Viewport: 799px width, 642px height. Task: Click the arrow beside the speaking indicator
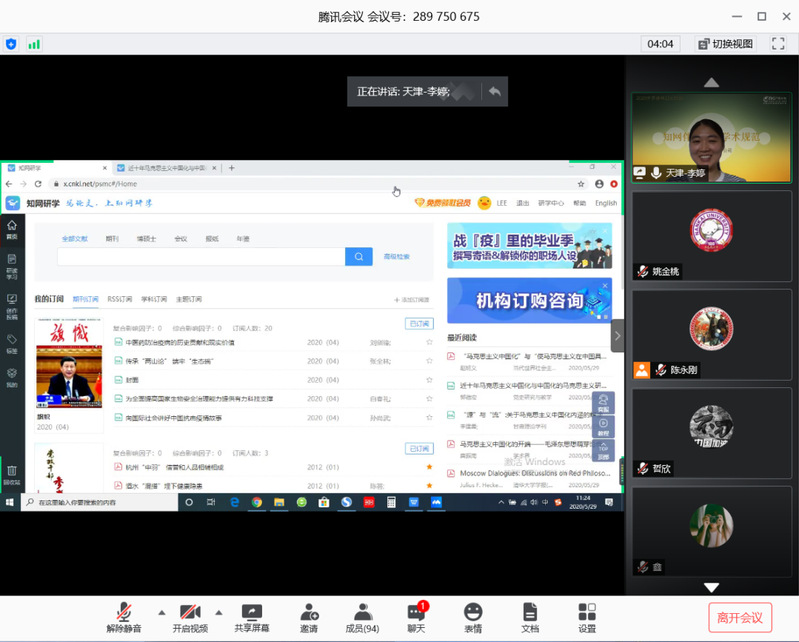pos(493,91)
